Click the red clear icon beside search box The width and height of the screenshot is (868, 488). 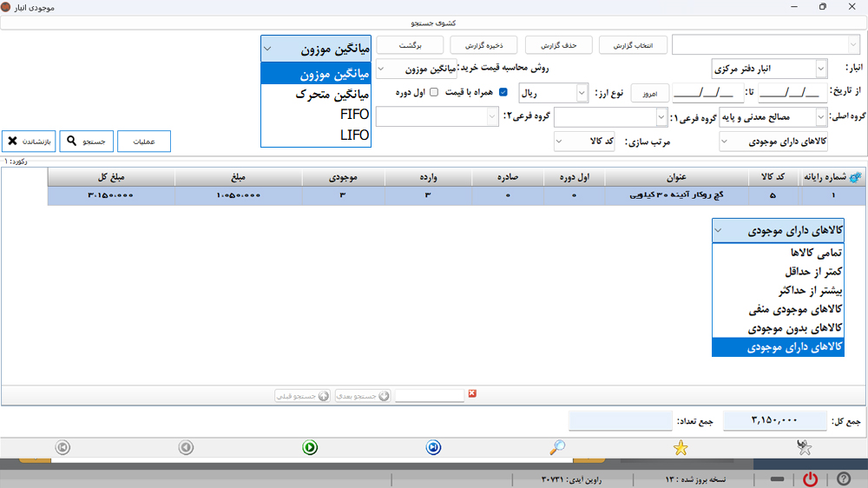472,394
